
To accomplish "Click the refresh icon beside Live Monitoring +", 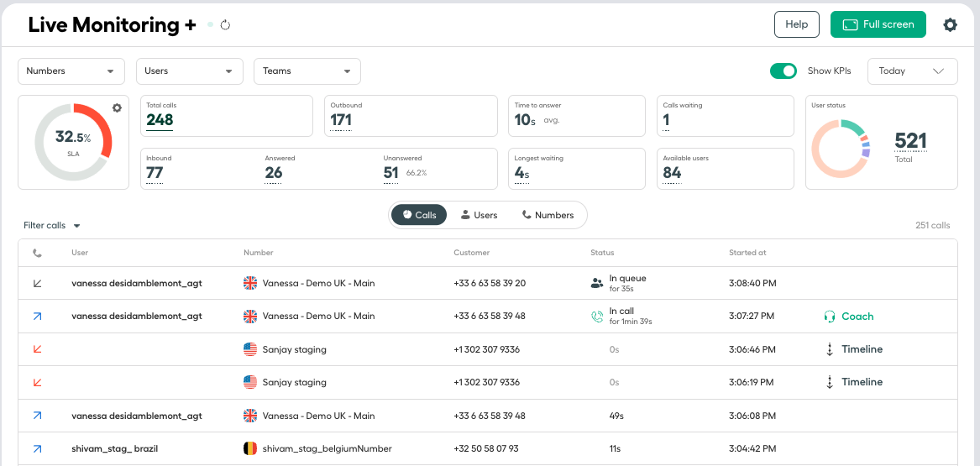I will coord(226,25).
